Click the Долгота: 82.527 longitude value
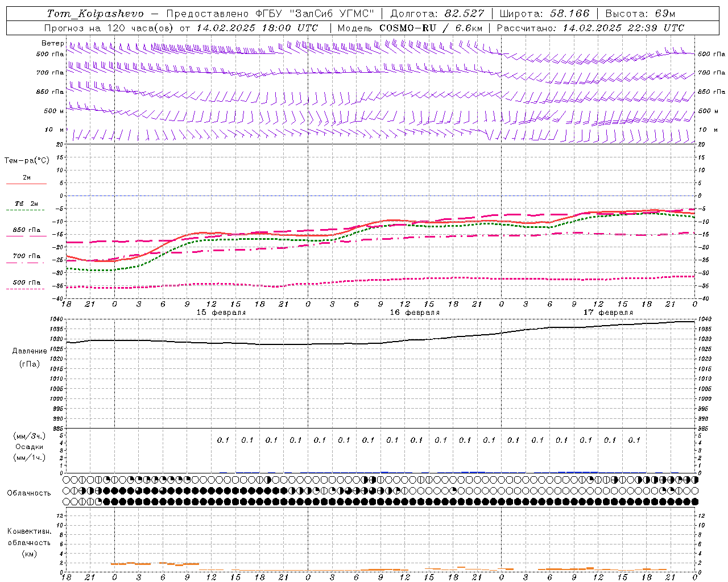The width and height of the screenshot is (728, 582). click(x=437, y=14)
